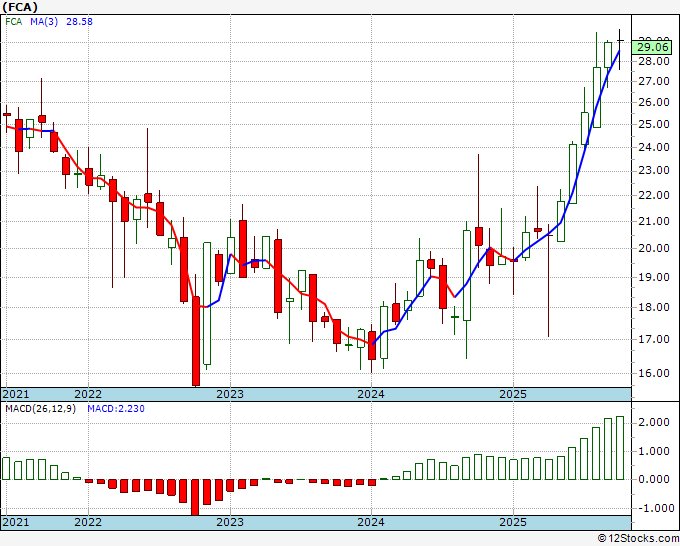The width and height of the screenshot is (680, 546).
Task: Click the lowest red MACD bar in late 2022
Action: coord(196,497)
